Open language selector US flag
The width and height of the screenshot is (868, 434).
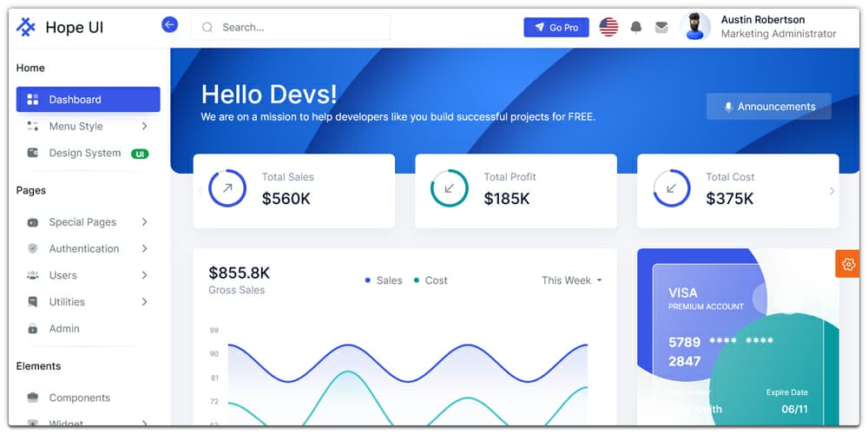(608, 27)
